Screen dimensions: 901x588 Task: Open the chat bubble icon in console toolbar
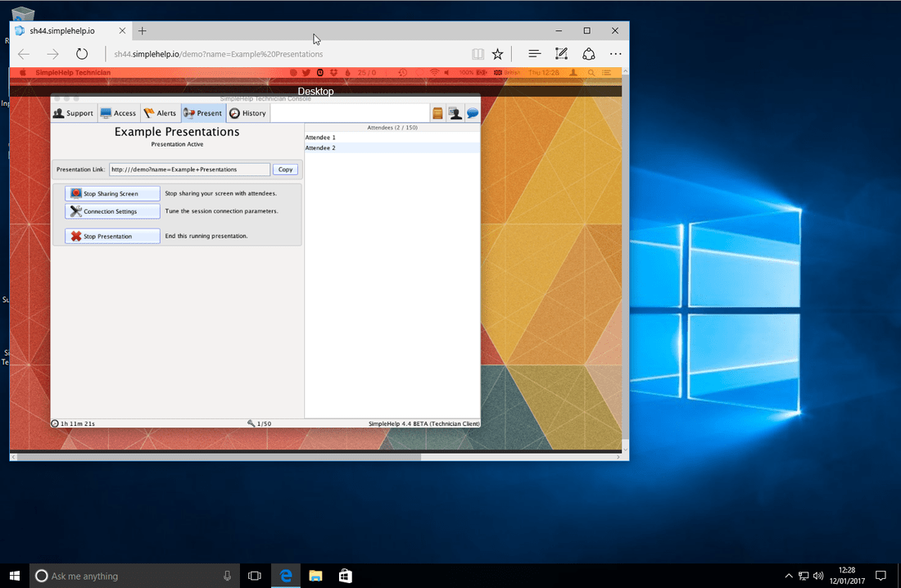coord(473,113)
